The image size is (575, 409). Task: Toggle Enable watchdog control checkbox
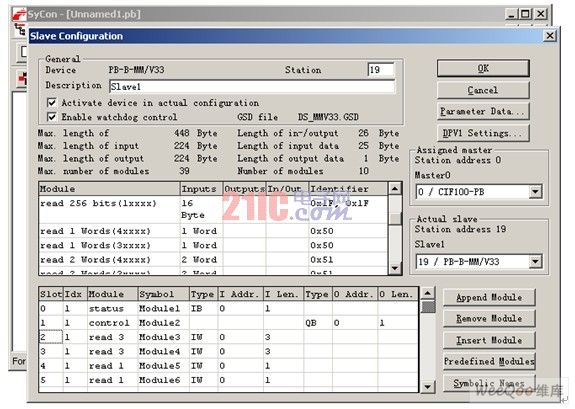pos(52,117)
